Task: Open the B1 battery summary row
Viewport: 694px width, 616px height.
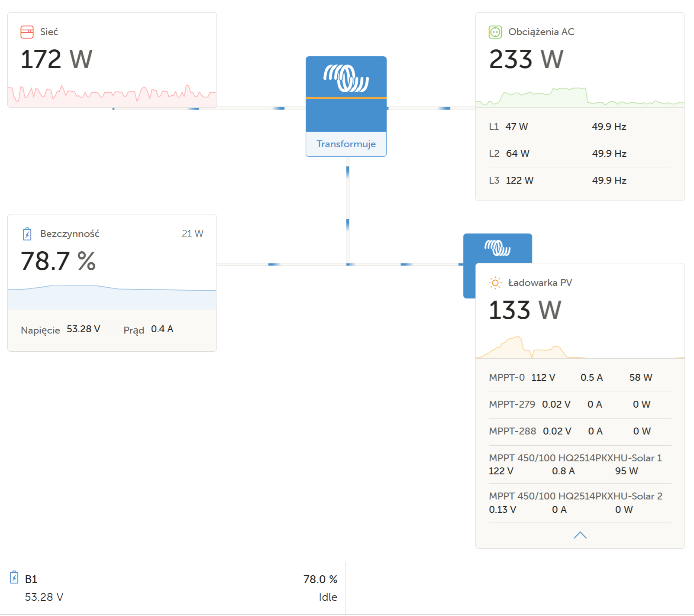Action: pos(173,588)
